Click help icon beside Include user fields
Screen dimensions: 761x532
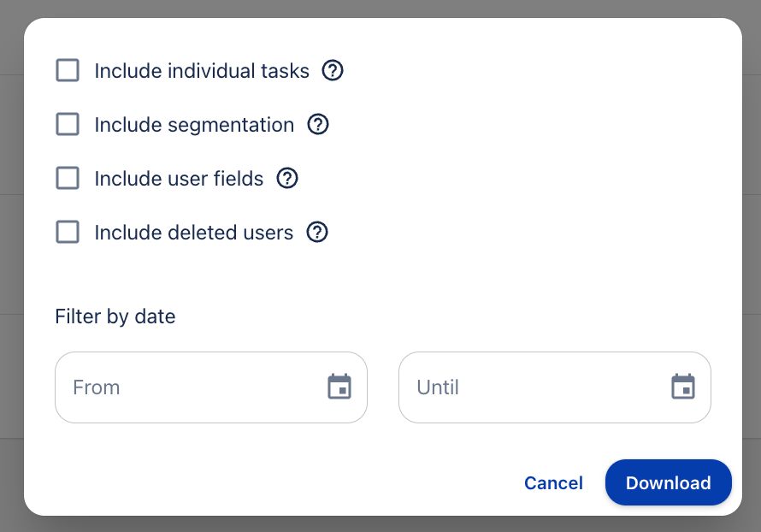(x=287, y=179)
